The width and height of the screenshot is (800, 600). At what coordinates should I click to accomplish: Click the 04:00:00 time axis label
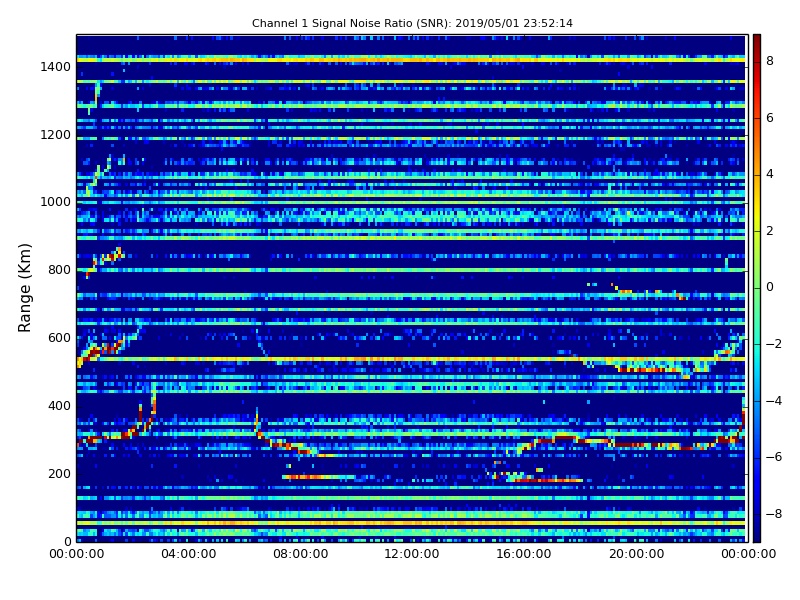coord(189,554)
